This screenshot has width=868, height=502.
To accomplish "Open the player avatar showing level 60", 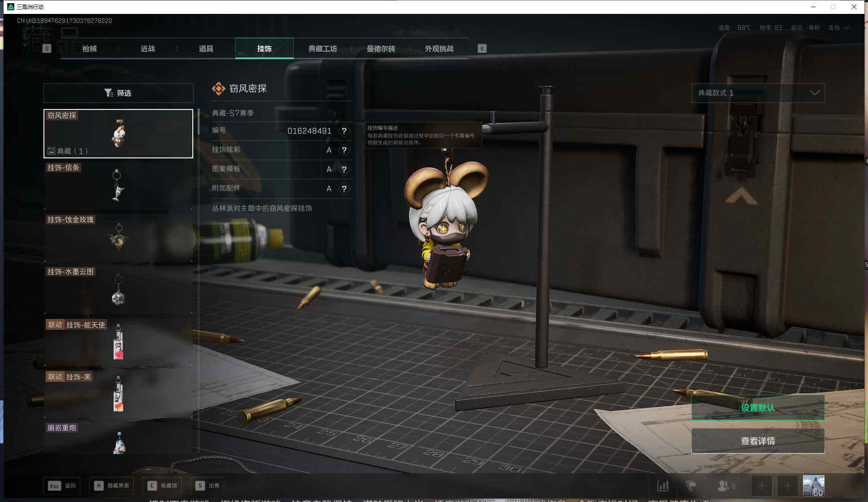I will (x=813, y=486).
